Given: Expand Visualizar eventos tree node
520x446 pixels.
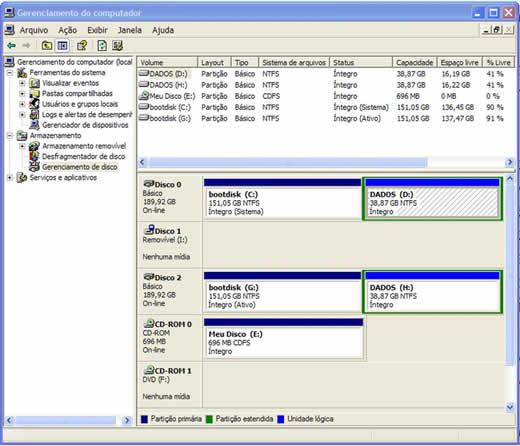Looking at the screenshot, I should (22, 83).
